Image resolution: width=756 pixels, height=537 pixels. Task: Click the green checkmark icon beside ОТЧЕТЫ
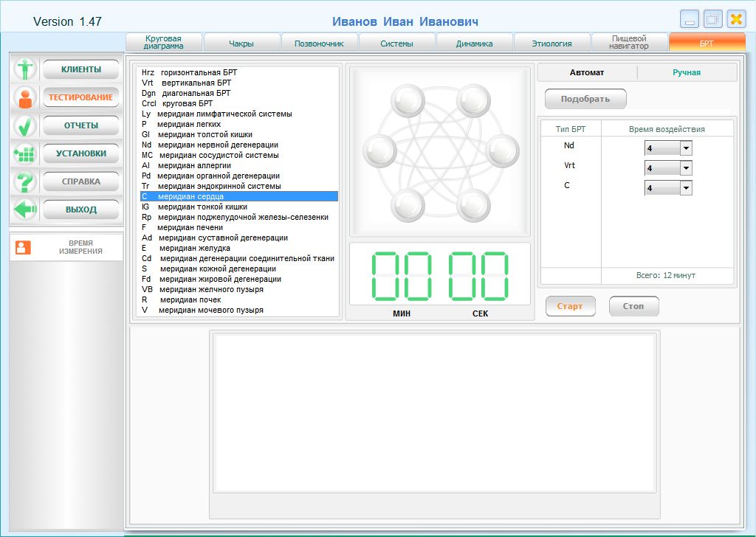[26, 125]
